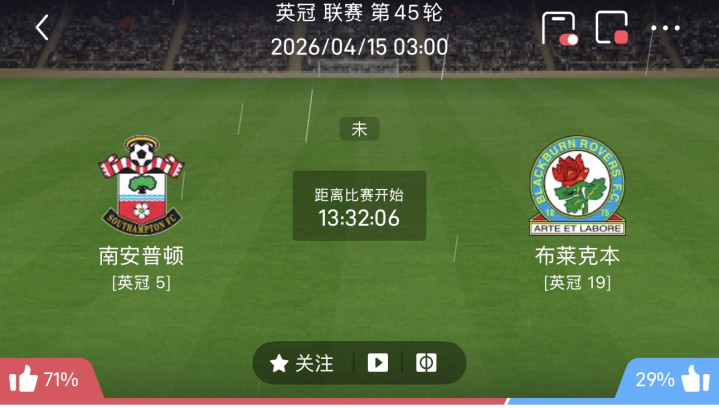Open Blackburn Rovers team crest
The height and width of the screenshot is (408, 719).
pyautogui.click(x=577, y=186)
